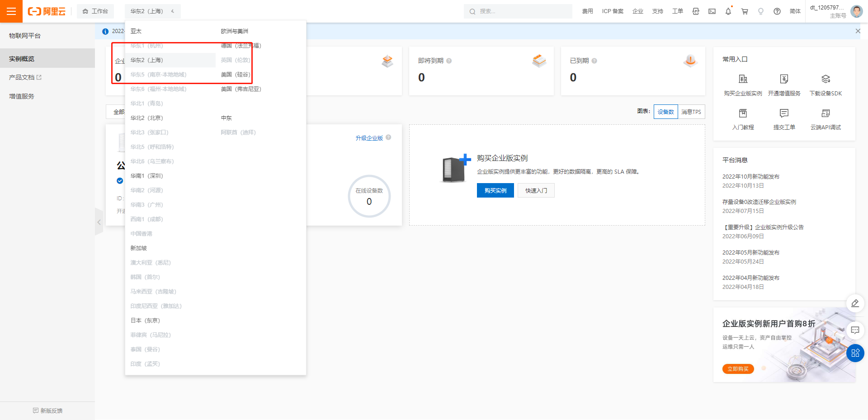Open 2022年05月新功能发布 message
The height and width of the screenshot is (420, 868).
coord(751,253)
